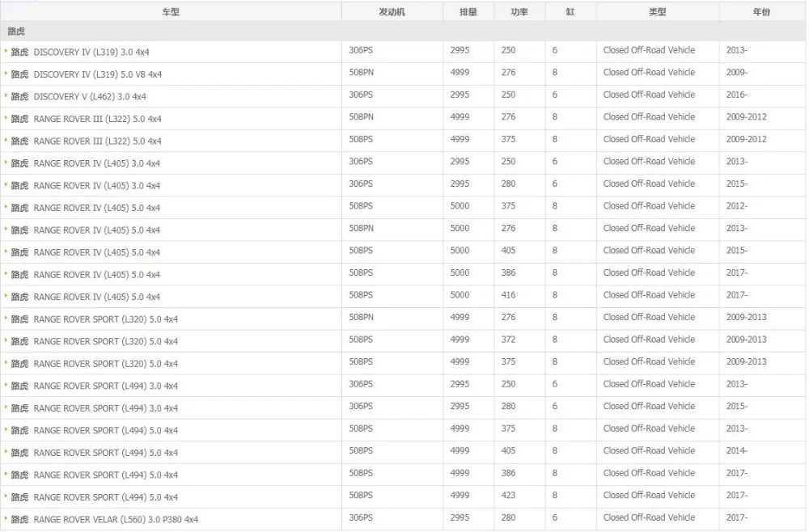Open the DISCOVERY IV (L319) 5.0 V8 4x4 link
Viewport: 809px width, 532px height.
(x=98, y=74)
